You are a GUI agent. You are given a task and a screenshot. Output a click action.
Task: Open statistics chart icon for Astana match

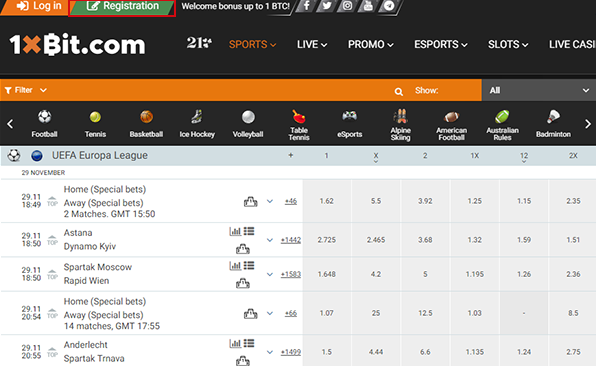point(235,231)
